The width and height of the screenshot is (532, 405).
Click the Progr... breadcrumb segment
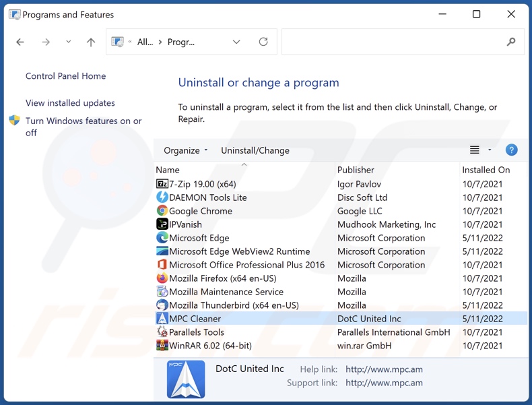point(181,42)
